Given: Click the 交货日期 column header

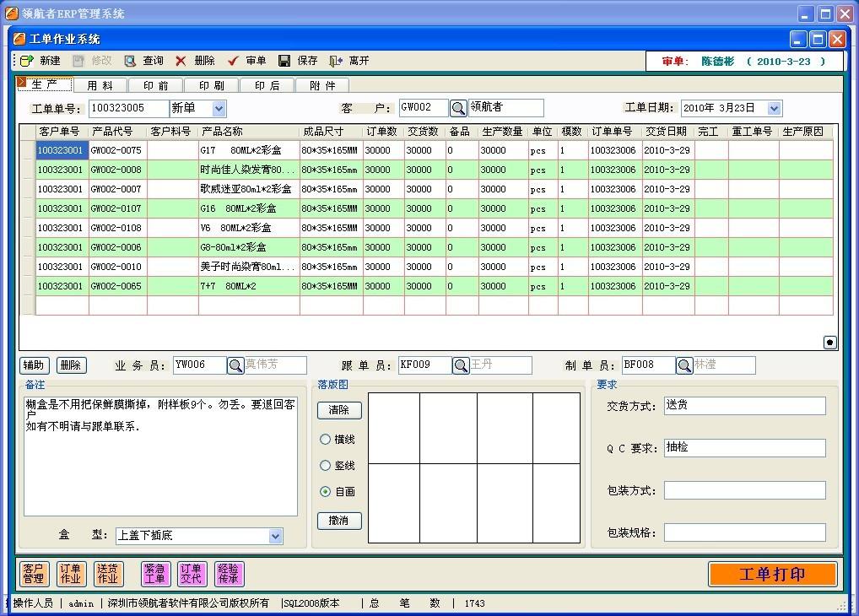Looking at the screenshot, I should (667, 132).
